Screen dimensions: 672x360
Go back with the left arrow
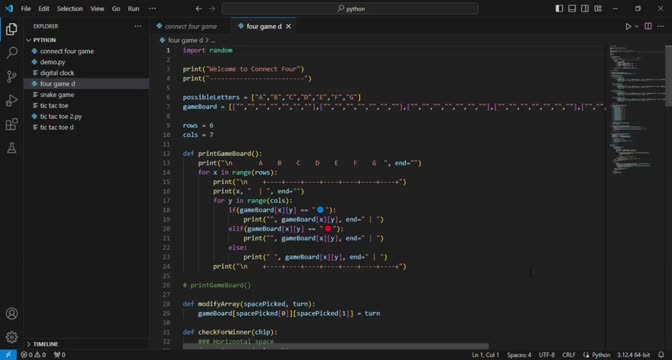pos(198,9)
